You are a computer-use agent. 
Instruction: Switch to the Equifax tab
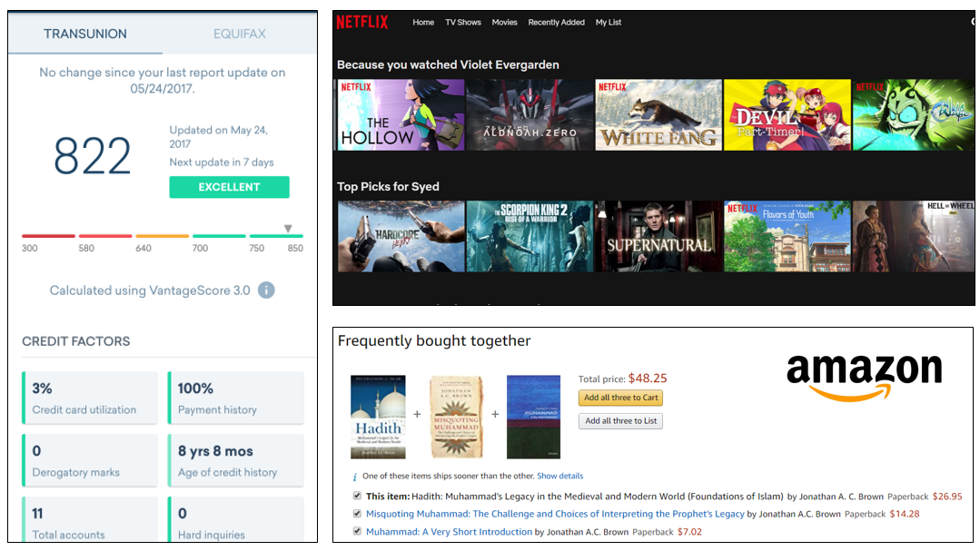240,34
